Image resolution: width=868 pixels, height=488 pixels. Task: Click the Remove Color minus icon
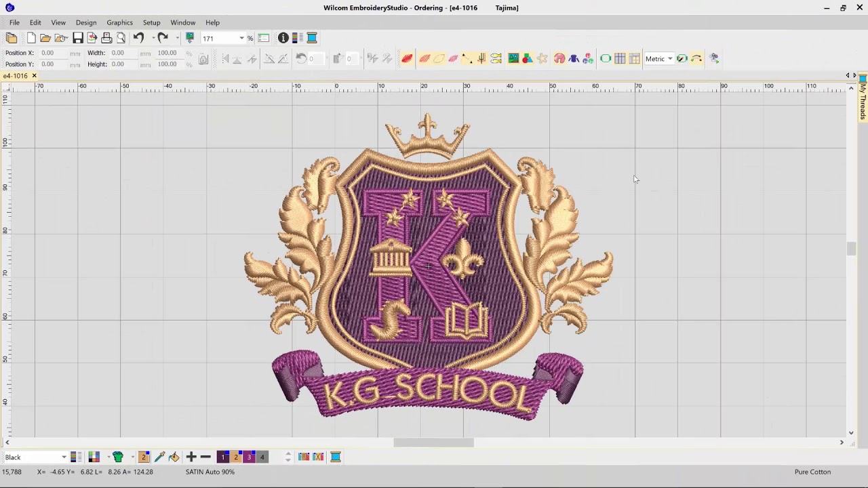tap(205, 457)
